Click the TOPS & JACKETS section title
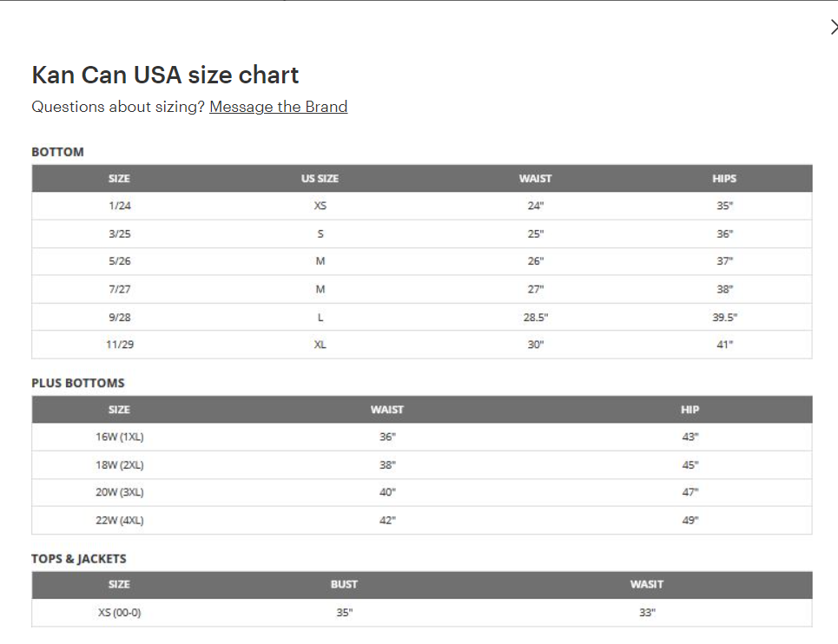The image size is (838, 644). pos(79,558)
